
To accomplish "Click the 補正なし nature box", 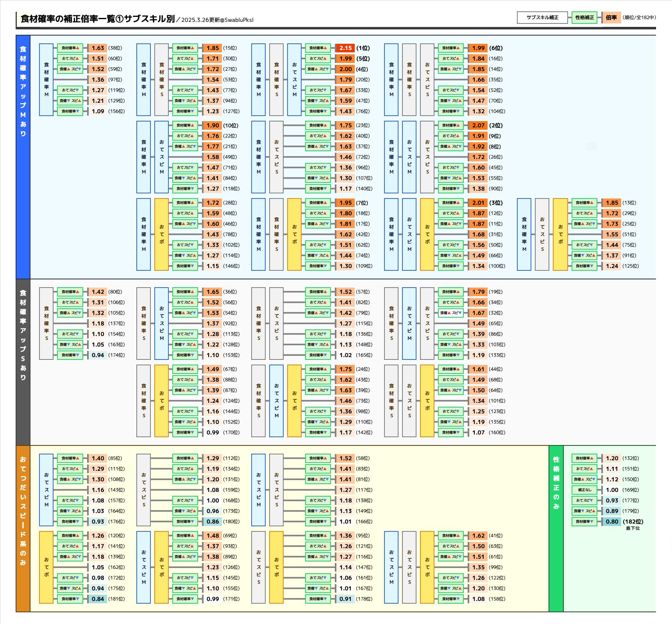I will pyautogui.click(x=584, y=490).
